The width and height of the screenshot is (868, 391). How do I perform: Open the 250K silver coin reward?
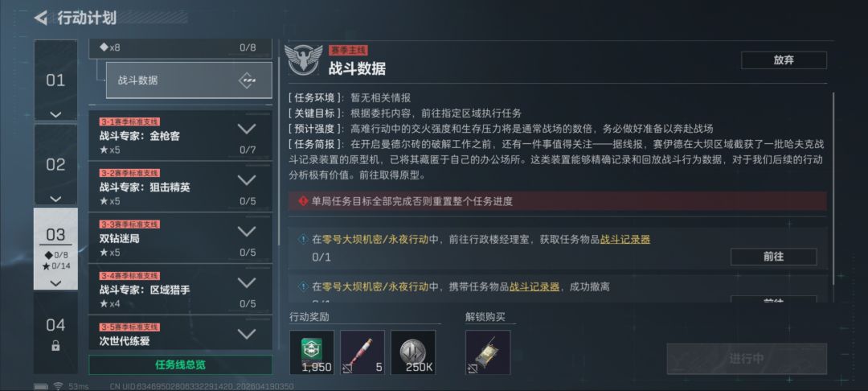[413, 352]
